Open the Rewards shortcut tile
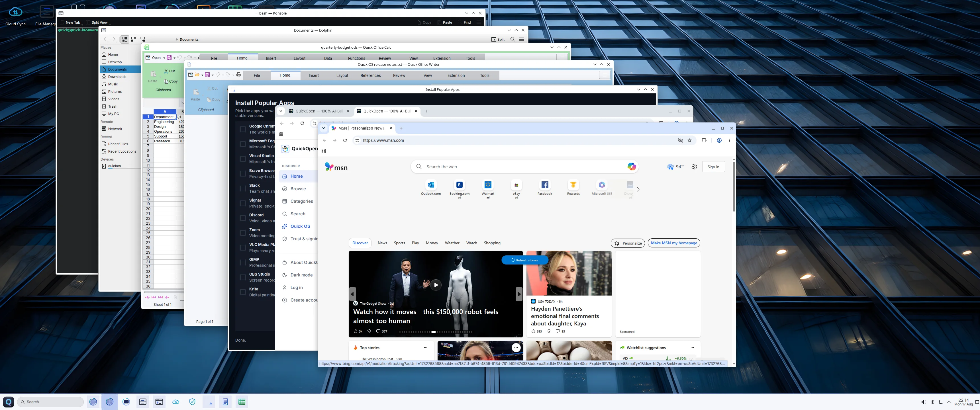 pyautogui.click(x=573, y=188)
